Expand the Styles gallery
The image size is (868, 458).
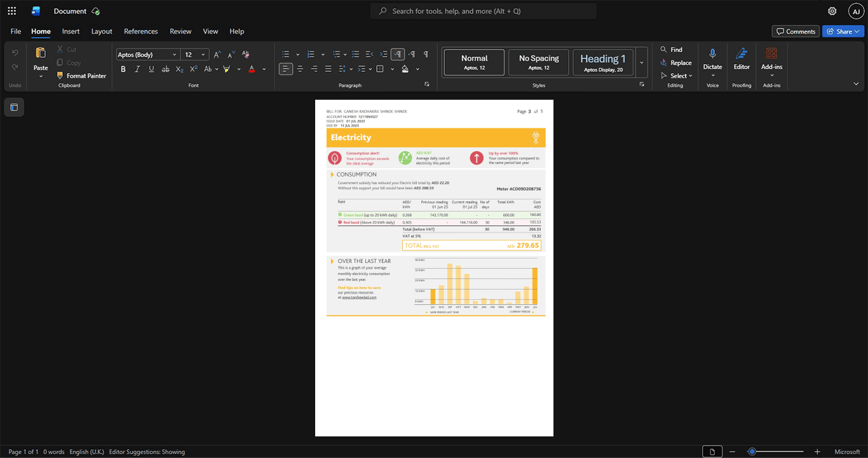click(x=642, y=62)
